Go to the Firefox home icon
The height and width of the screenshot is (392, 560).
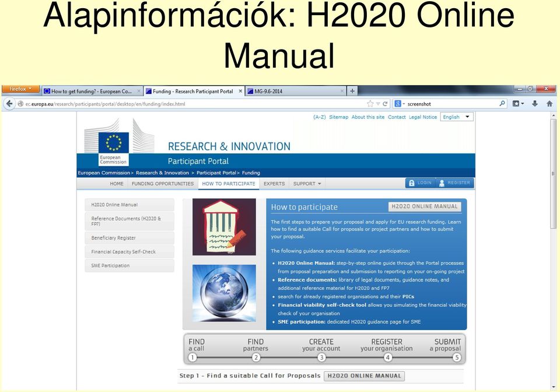(x=549, y=103)
